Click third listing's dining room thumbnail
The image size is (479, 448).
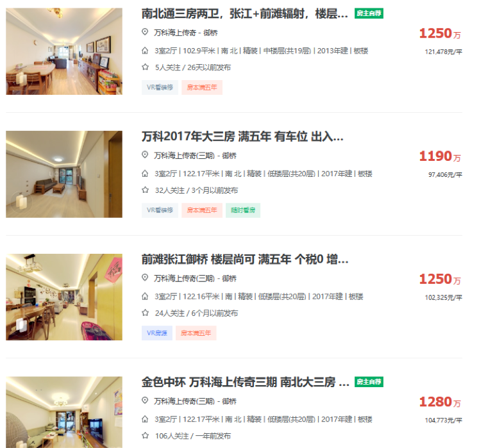(x=64, y=297)
